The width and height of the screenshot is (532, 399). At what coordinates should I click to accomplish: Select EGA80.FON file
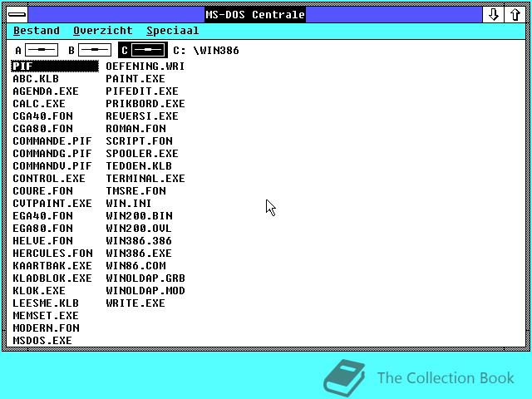tap(42, 229)
